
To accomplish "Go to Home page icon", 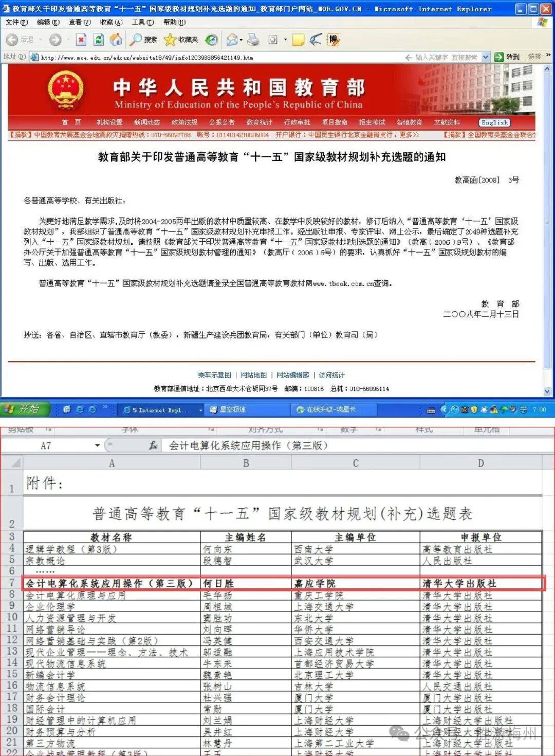I will click(116, 40).
